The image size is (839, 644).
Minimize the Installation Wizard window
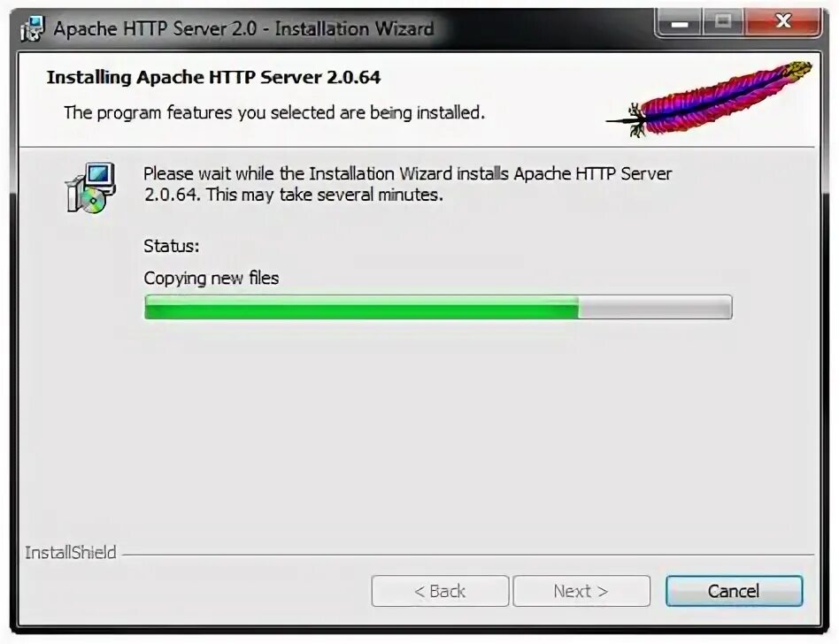coord(680,23)
